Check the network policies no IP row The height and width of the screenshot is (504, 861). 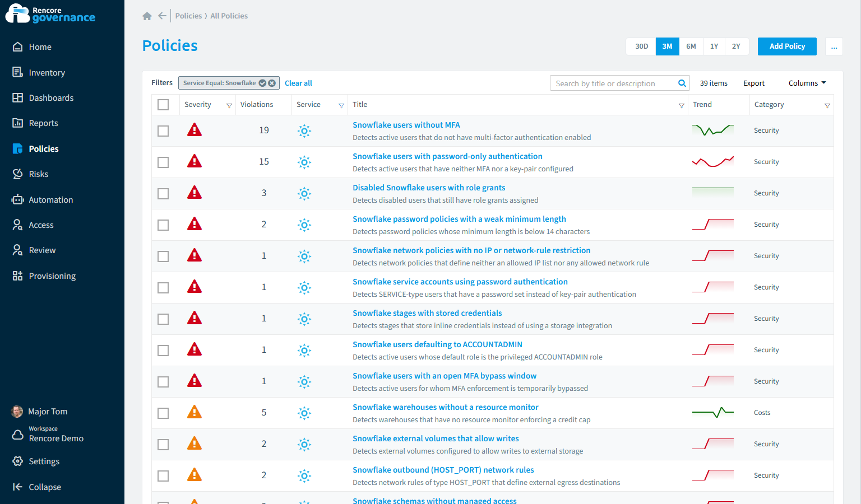tap(163, 256)
